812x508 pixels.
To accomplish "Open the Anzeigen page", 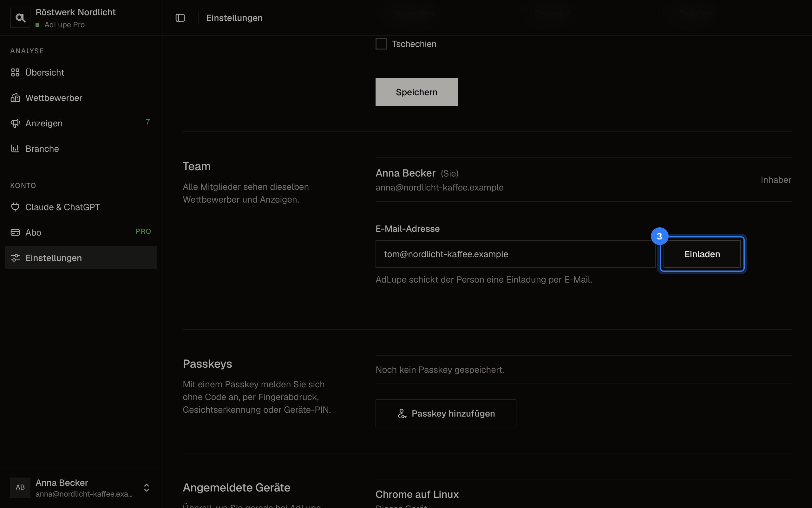I will click(x=81, y=123).
